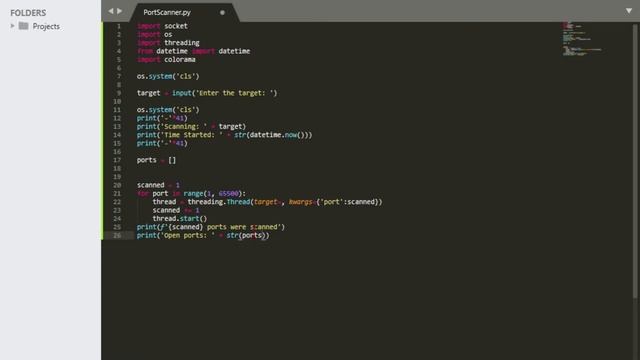Image resolution: width=640 pixels, height=360 pixels.
Task: Click the FOLDERS sidebar heading
Action: pyautogui.click(x=28, y=13)
